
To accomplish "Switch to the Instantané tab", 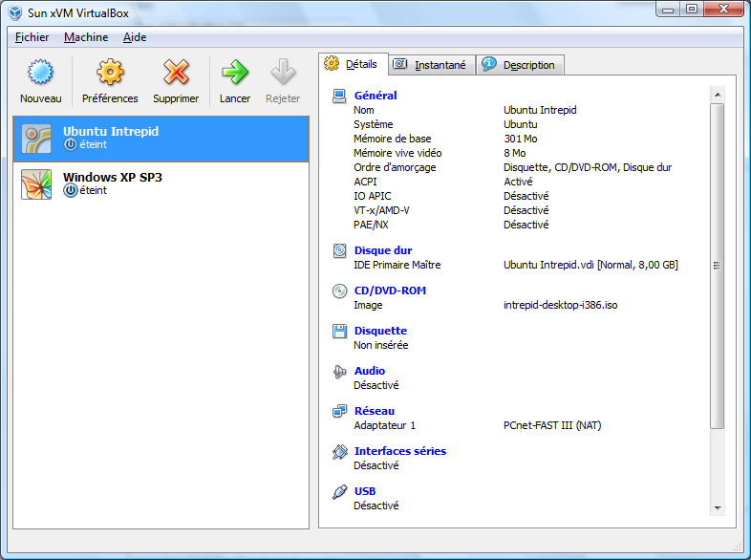I will [431, 65].
